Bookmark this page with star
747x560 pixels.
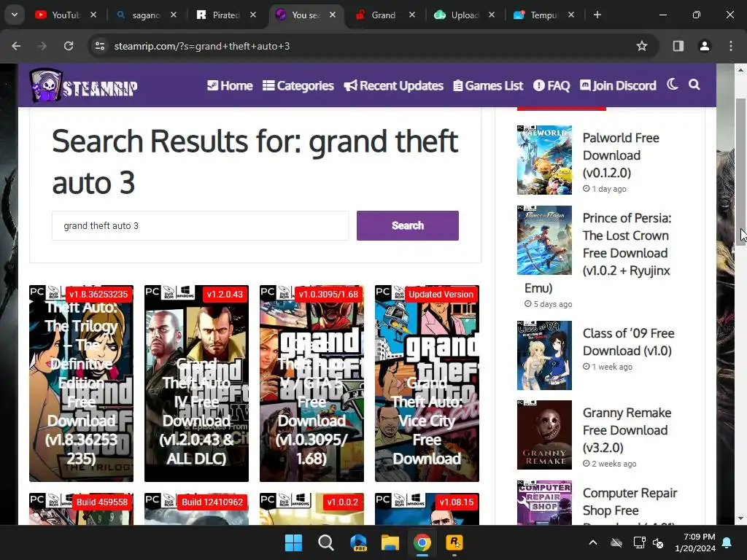(642, 46)
